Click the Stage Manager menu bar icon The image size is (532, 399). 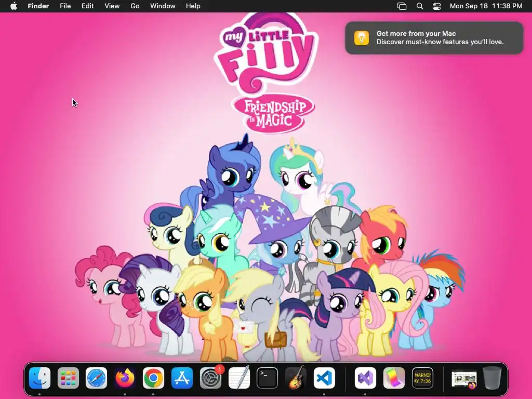(402, 6)
